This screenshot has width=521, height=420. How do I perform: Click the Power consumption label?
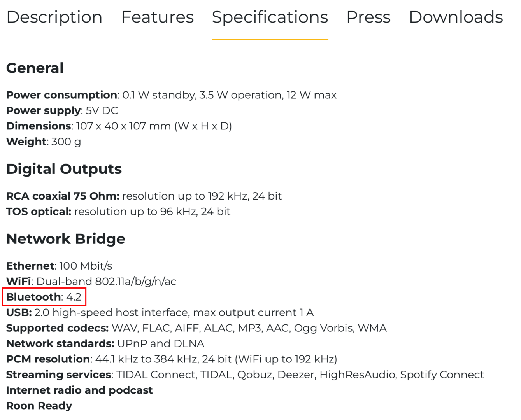[x=62, y=95]
